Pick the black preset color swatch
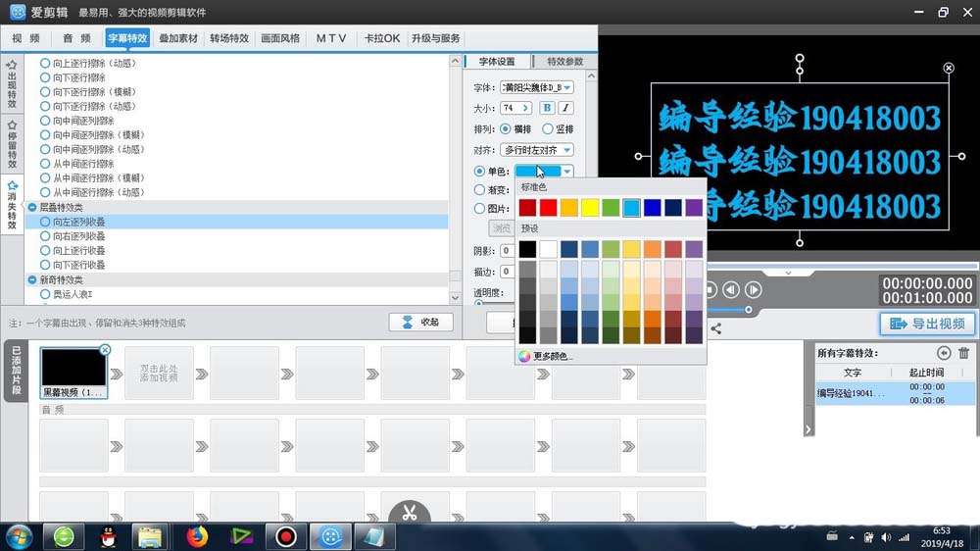 527,249
